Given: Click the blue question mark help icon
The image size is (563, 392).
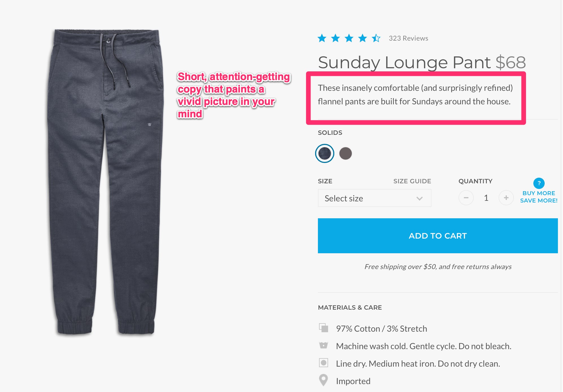Looking at the screenshot, I should 539,183.
